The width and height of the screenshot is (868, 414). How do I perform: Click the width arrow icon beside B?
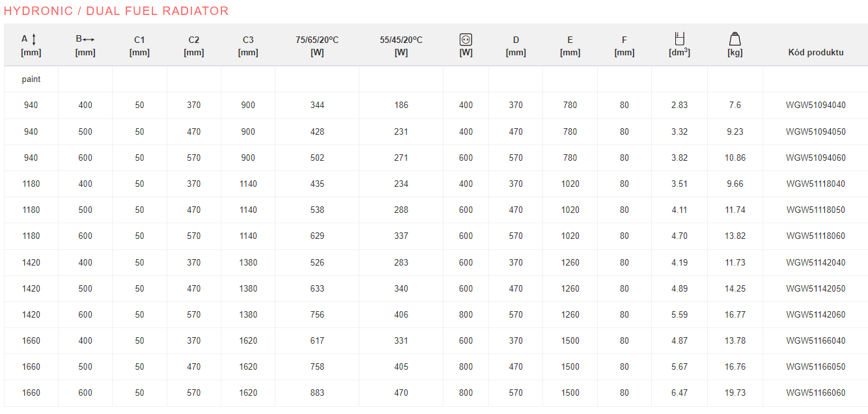click(89, 39)
